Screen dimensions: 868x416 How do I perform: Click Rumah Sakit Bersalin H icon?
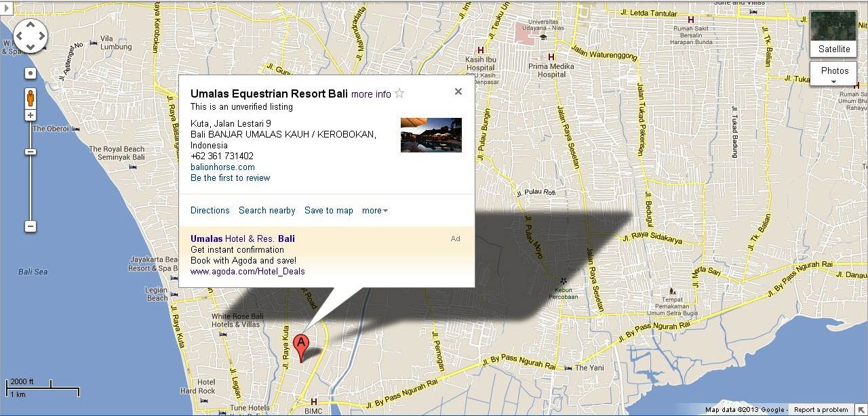point(692,19)
